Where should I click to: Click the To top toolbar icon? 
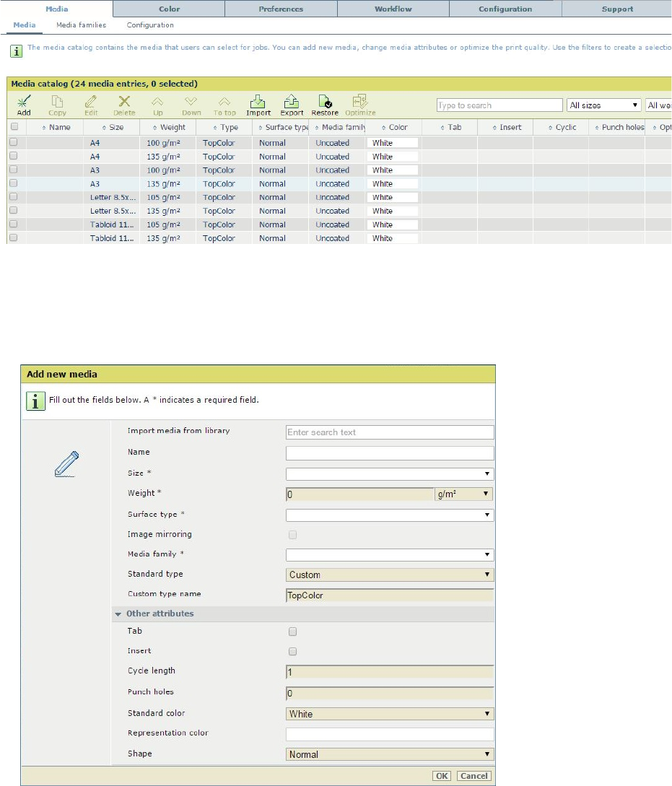tap(224, 105)
